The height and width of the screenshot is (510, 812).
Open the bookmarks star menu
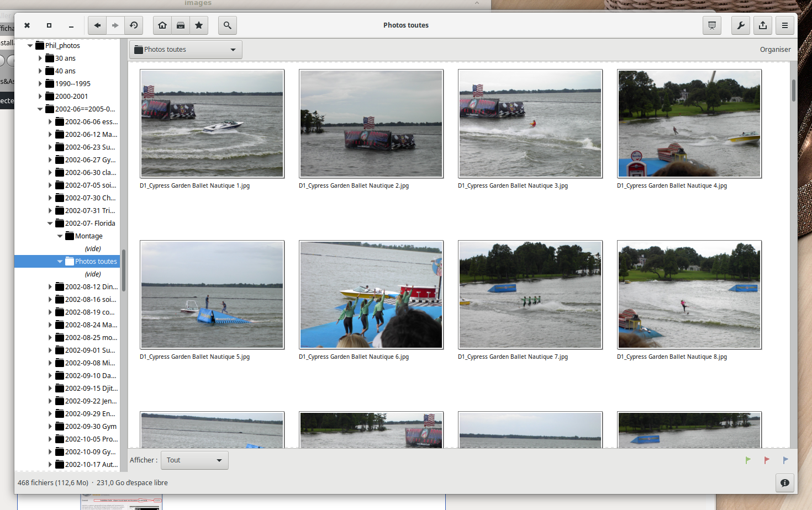tap(199, 25)
